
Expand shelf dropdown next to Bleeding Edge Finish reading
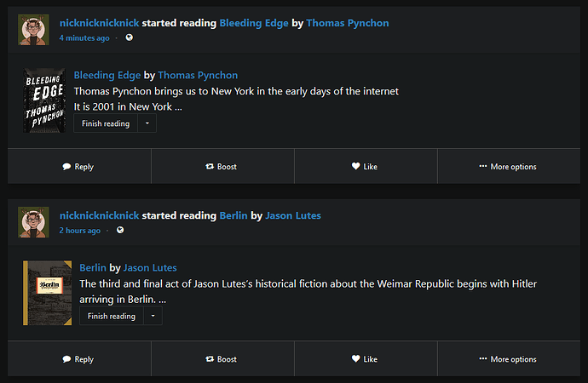click(147, 123)
